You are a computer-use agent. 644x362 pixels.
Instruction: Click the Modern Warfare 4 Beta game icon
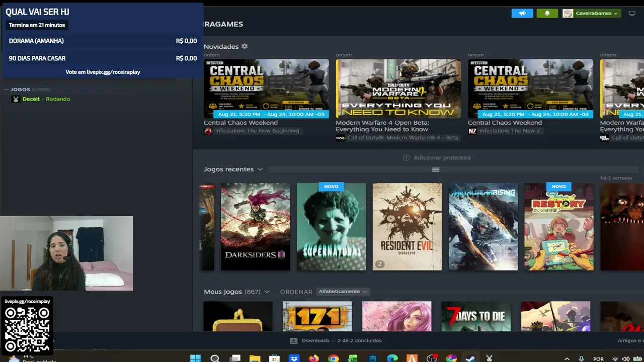(340, 138)
